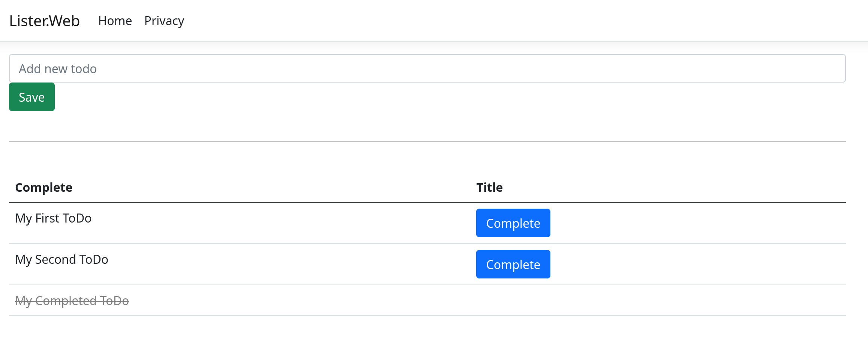Screen dimensions: 868x349
Task: Click Complete button next to My Second ToDo
Action: pos(513,264)
